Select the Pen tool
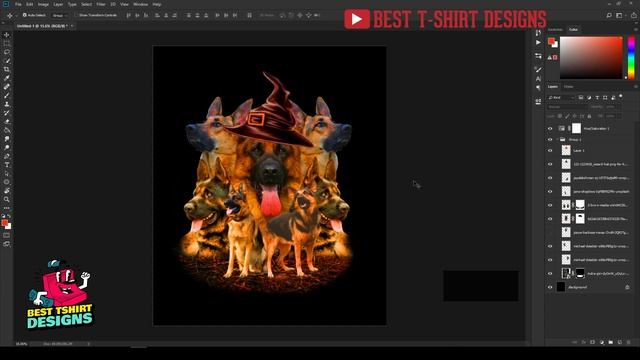 [7, 156]
